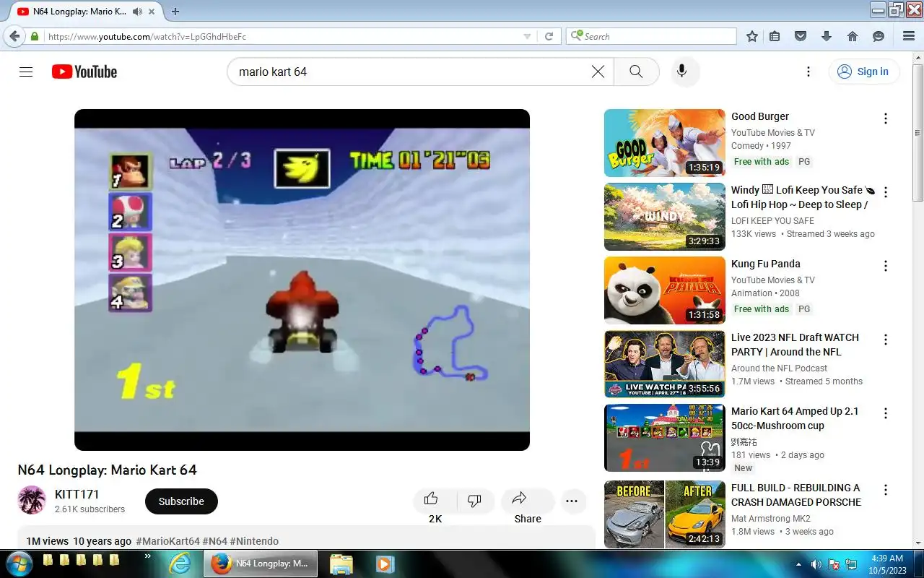
Task: Click the #Nintendo hashtag
Action: (x=254, y=541)
